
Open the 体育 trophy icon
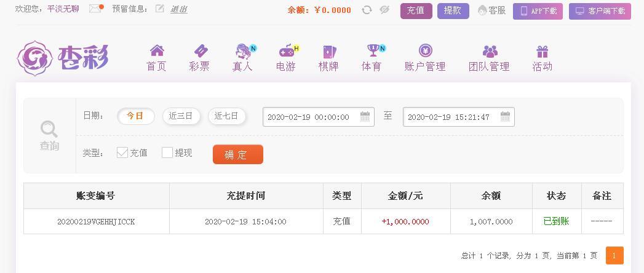coord(374,50)
